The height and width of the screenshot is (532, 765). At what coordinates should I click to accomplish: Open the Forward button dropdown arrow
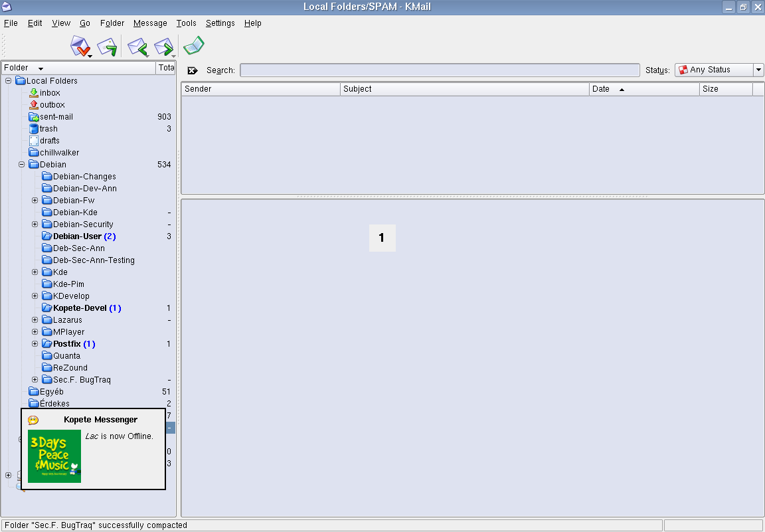click(x=174, y=56)
